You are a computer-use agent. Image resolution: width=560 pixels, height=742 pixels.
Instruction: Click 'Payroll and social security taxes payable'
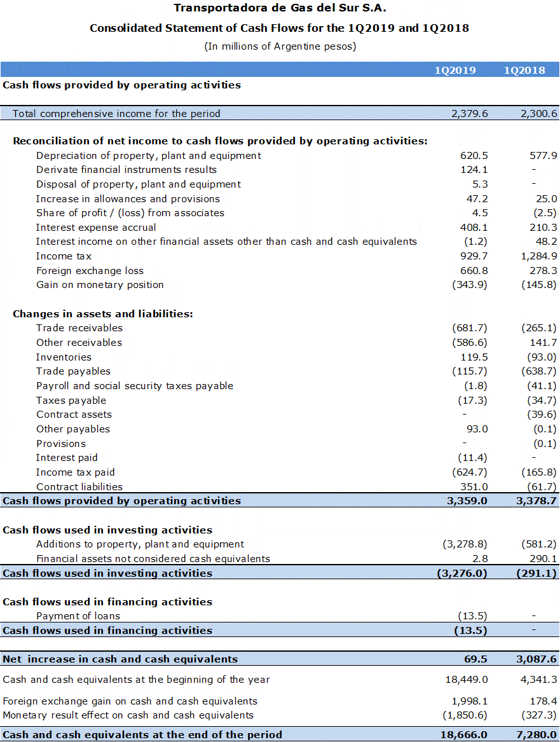[135, 386]
